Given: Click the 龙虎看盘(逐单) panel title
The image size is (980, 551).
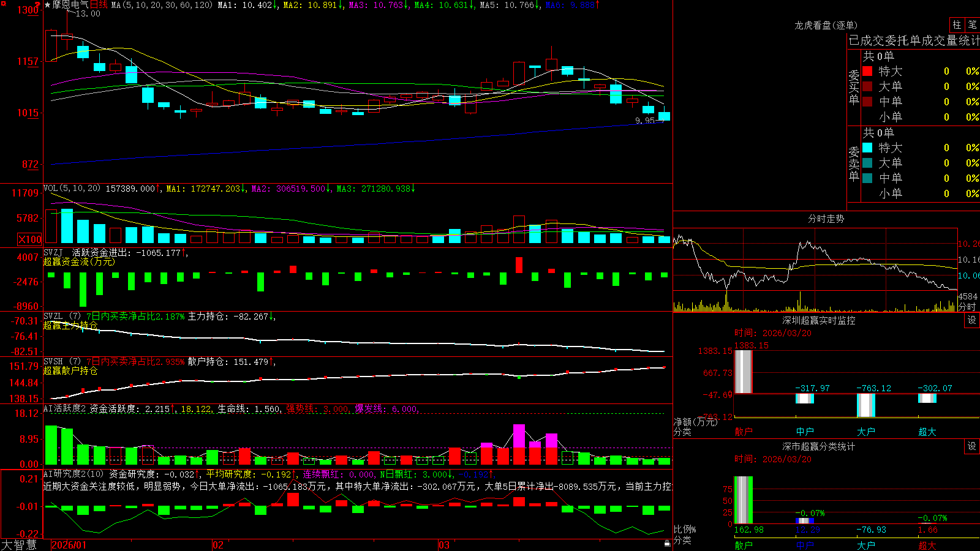Looking at the screenshot, I should point(826,25).
